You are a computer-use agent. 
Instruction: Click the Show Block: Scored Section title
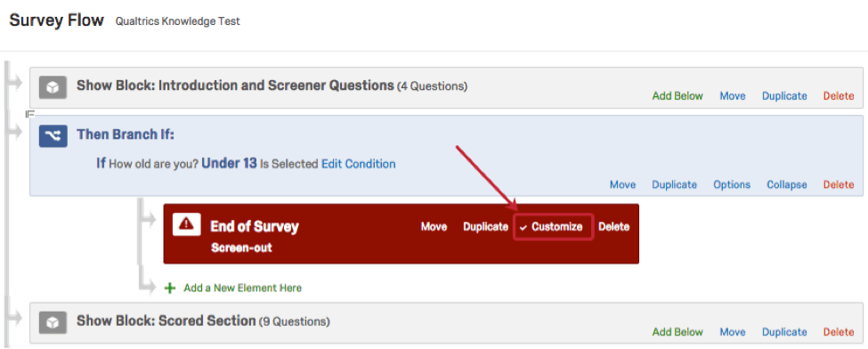(x=166, y=321)
